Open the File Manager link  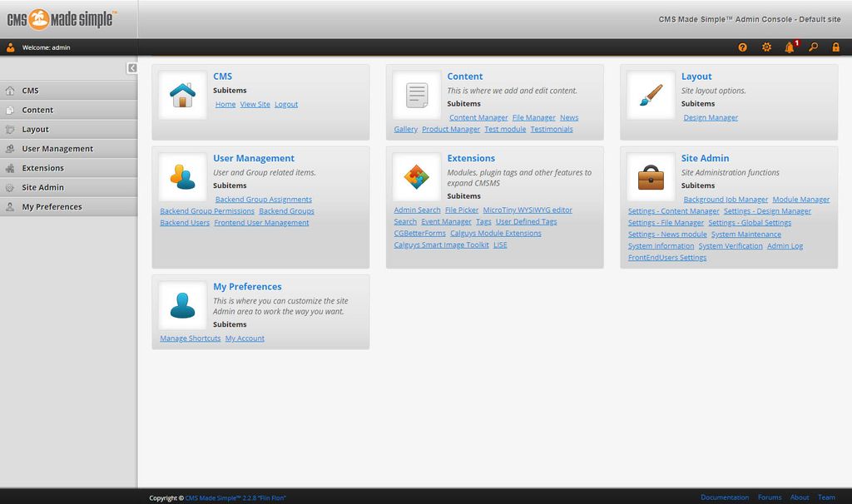pos(533,117)
